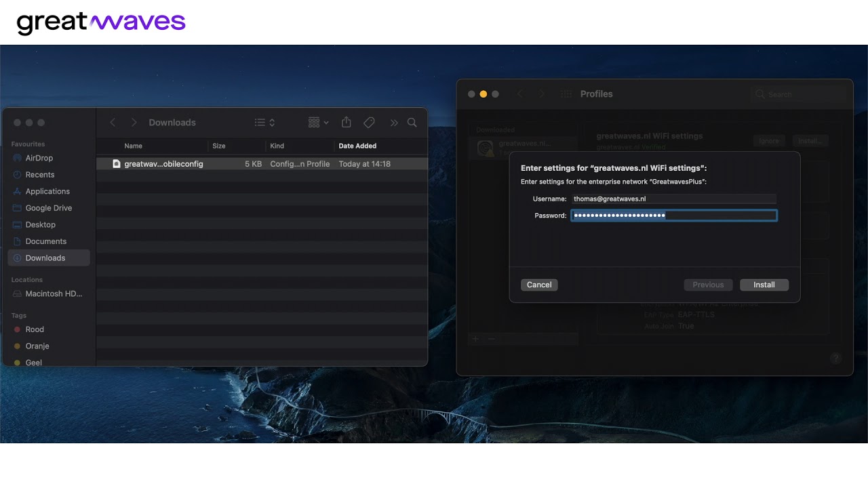868x488 pixels.
Task: Sort files by Kind column
Action: 277,146
